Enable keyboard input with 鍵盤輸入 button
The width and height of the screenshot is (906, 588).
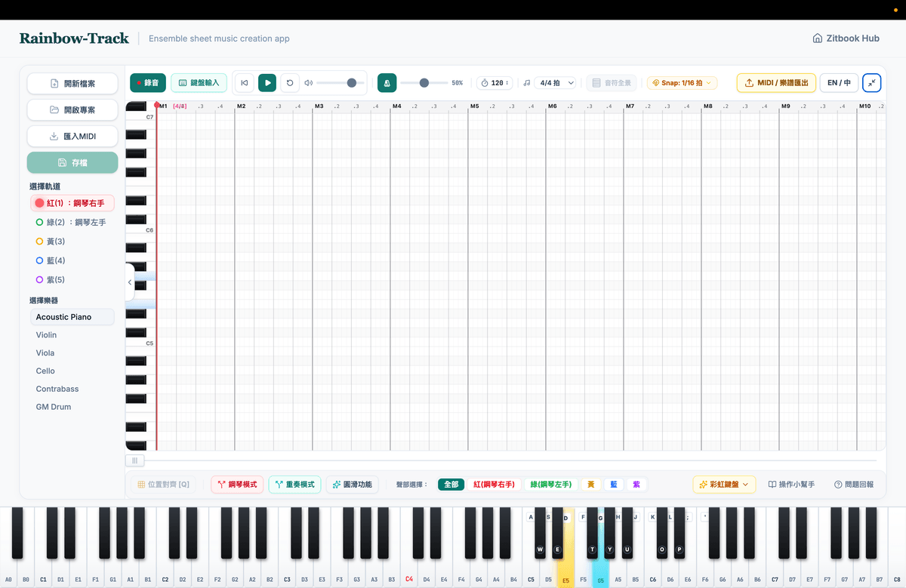[x=199, y=83]
